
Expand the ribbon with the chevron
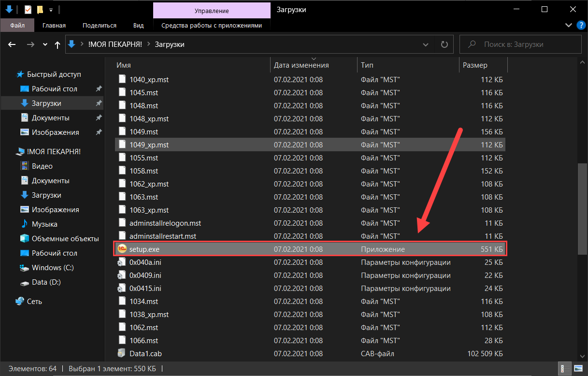(x=568, y=25)
